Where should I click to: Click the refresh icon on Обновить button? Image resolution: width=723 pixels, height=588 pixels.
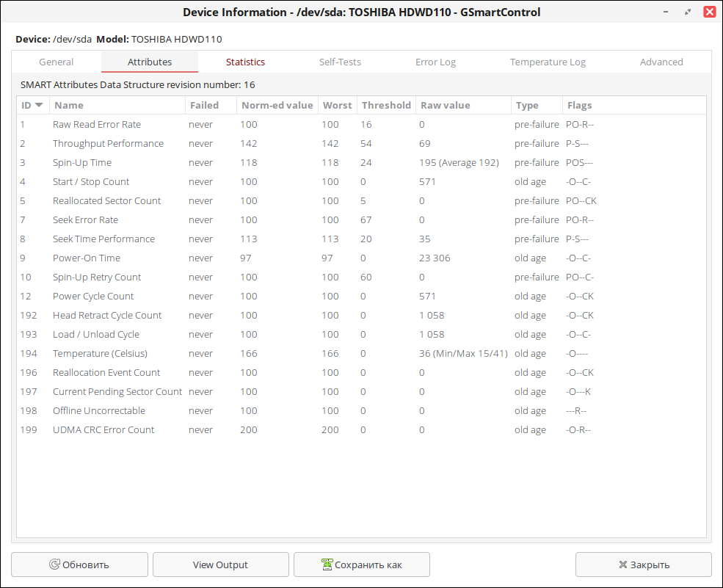(x=54, y=565)
